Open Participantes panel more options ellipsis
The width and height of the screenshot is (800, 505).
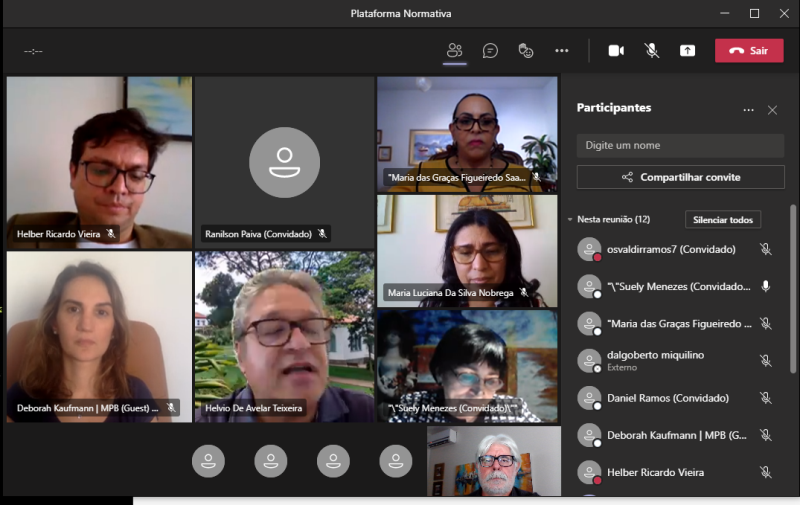coord(748,110)
